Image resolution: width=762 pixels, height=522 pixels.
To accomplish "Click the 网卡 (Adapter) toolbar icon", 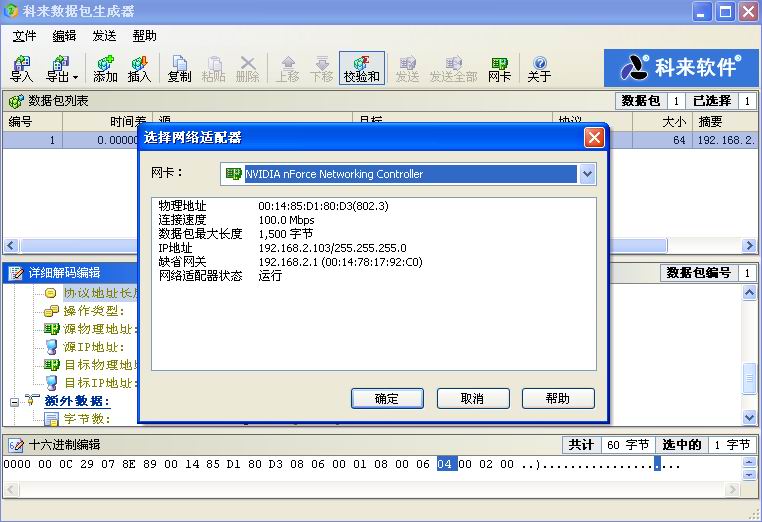I will pyautogui.click(x=499, y=69).
